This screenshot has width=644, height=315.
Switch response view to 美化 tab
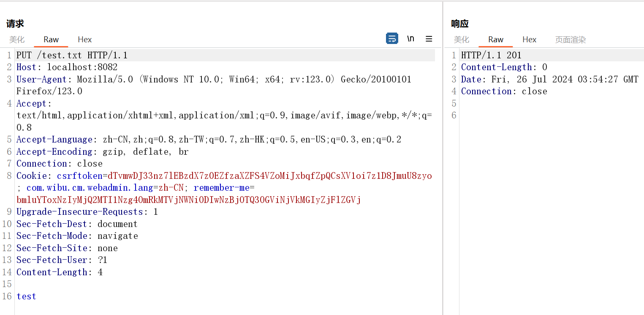[462, 39]
